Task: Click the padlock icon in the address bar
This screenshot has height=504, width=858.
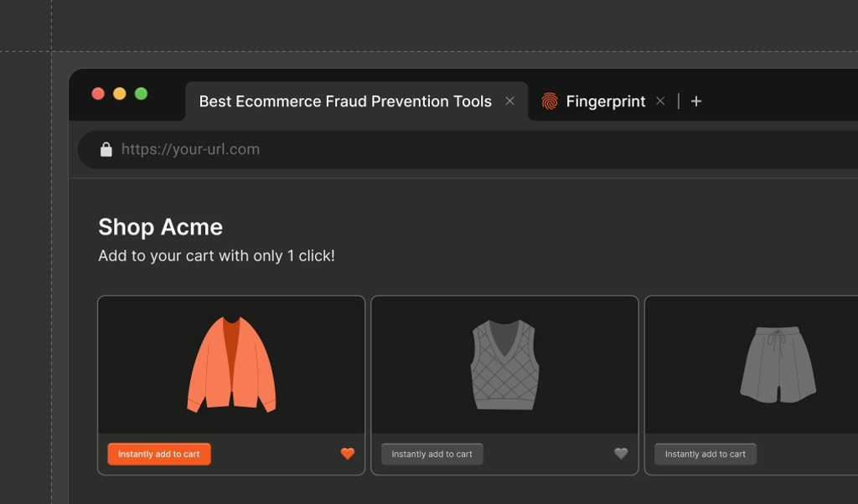Action: click(x=106, y=149)
